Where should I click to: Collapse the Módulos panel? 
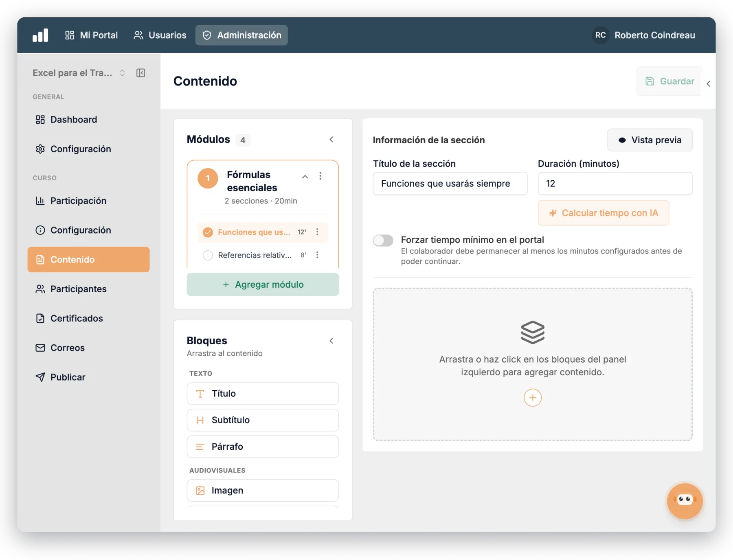click(331, 139)
